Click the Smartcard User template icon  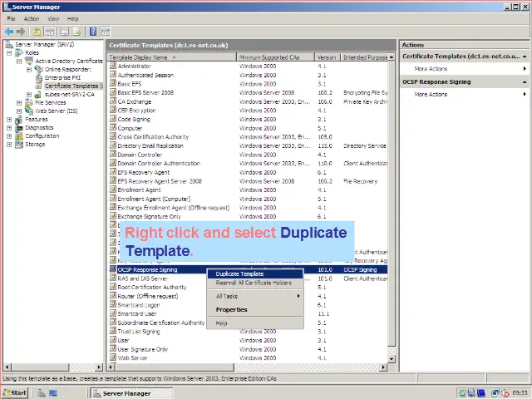pos(113,313)
